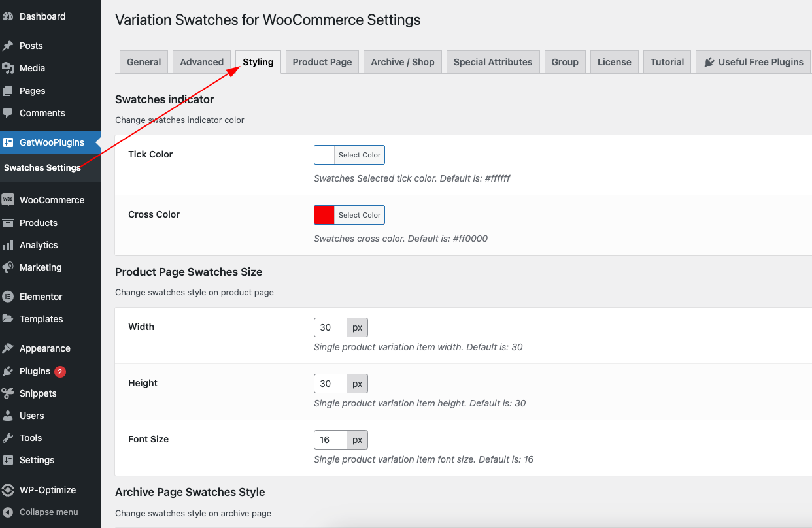Click the Tools wrench icon
This screenshot has height=528, width=812.
[x=8, y=438]
